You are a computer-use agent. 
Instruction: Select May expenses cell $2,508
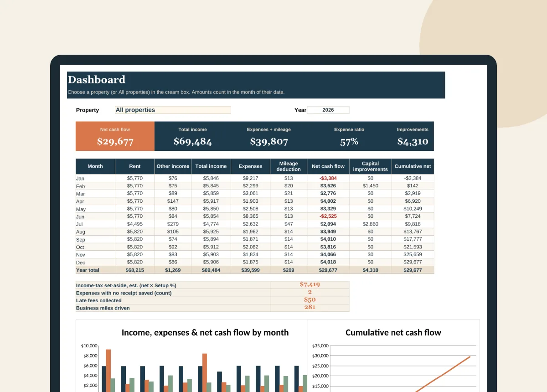(x=251, y=209)
